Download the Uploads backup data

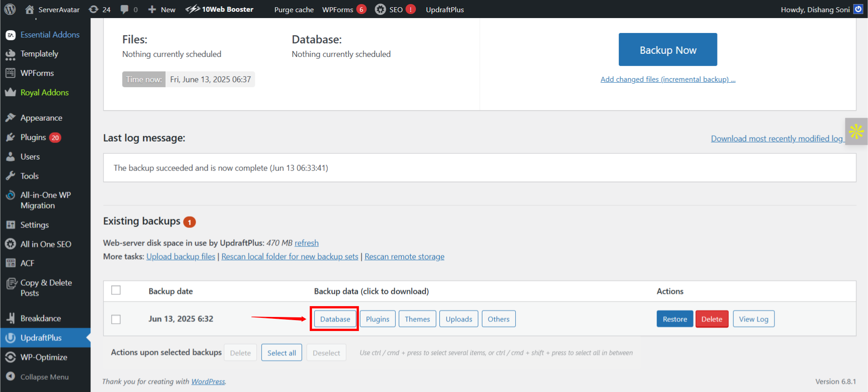(459, 319)
